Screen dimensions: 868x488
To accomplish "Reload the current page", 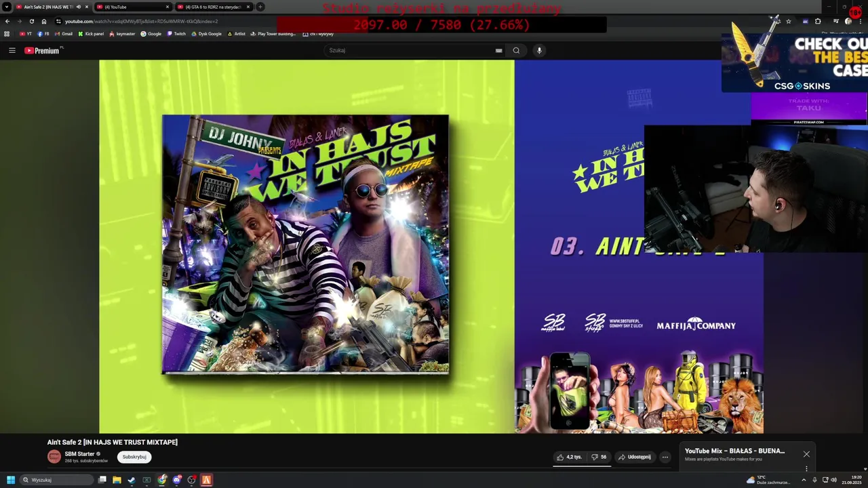I will 31,21.
